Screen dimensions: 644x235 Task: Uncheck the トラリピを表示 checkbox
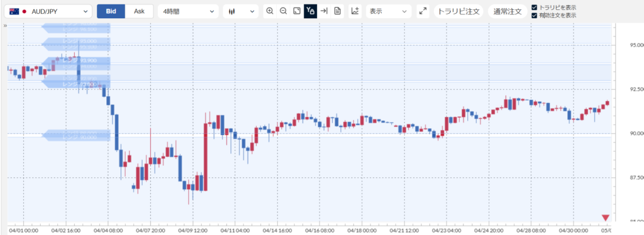(x=534, y=8)
